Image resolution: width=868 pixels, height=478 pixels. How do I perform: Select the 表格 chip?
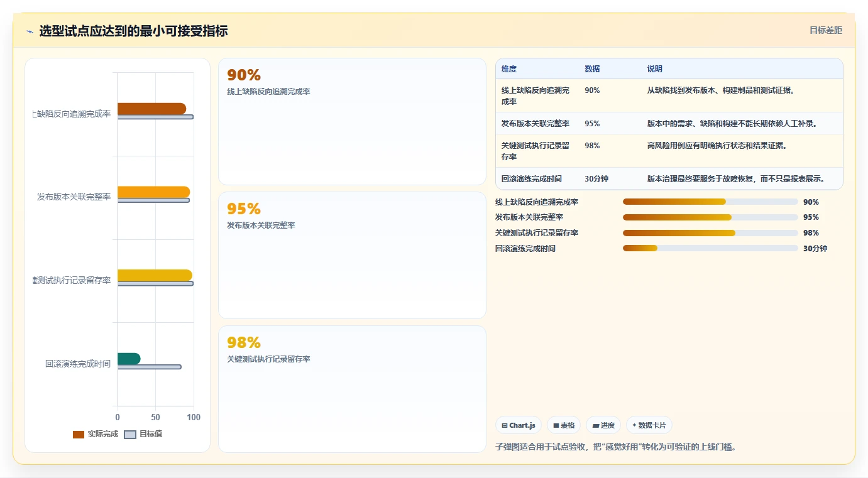pyautogui.click(x=564, y=425)
